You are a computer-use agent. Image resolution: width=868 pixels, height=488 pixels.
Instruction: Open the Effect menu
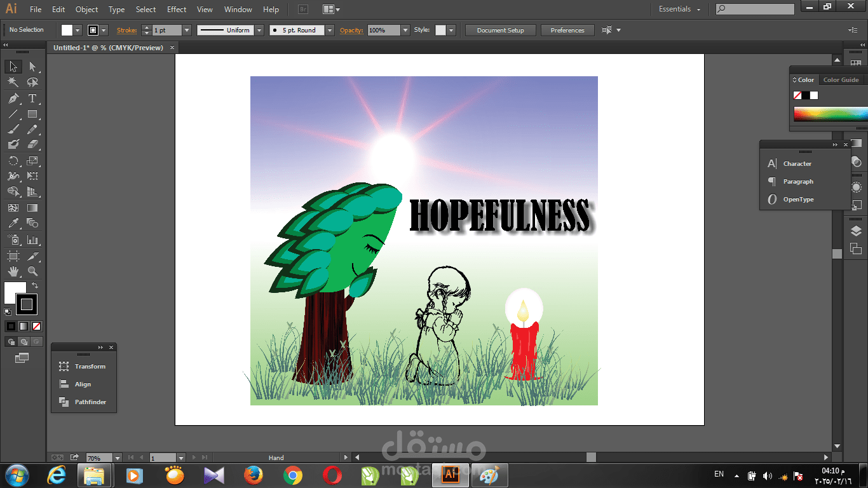coord(177,10)
